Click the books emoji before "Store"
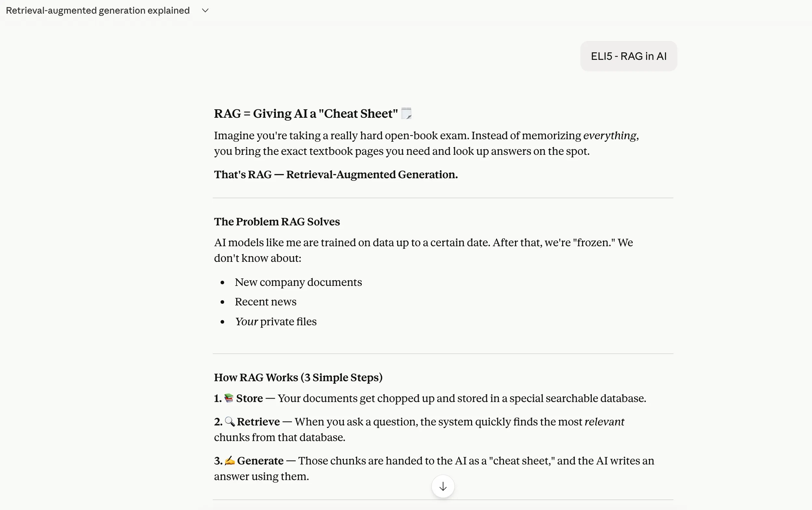Viewport: 812px width, 510px height. [x=229, y=398]
